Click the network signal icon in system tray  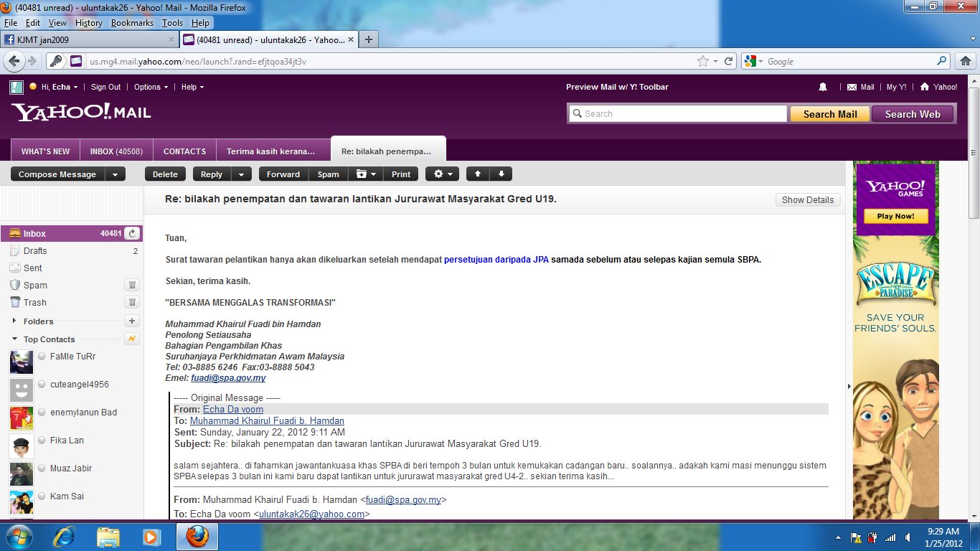890,537
